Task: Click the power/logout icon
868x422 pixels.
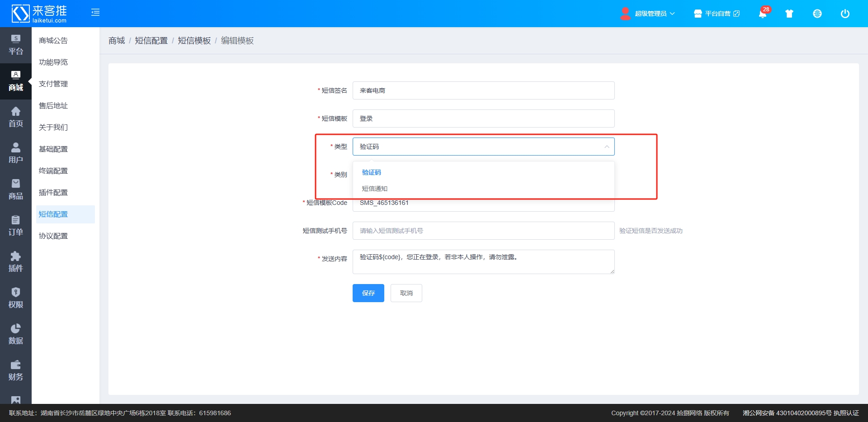Action: click(845, 14)
